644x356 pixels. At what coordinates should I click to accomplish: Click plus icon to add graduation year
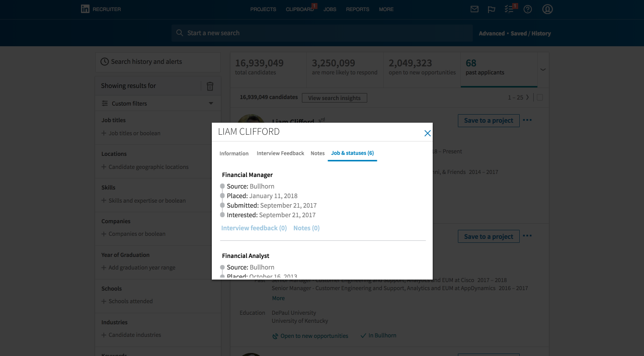[x=104, y=268]
